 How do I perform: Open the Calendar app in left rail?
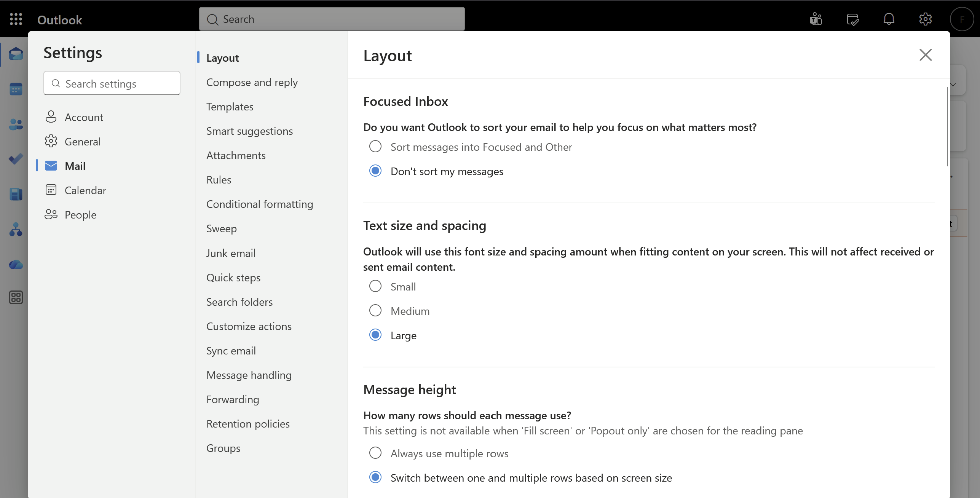16,89
